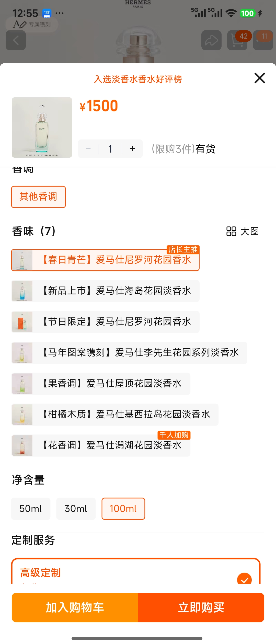Select 30ml net content option
This screenshot has height=644, width=276.
point(76,509)
